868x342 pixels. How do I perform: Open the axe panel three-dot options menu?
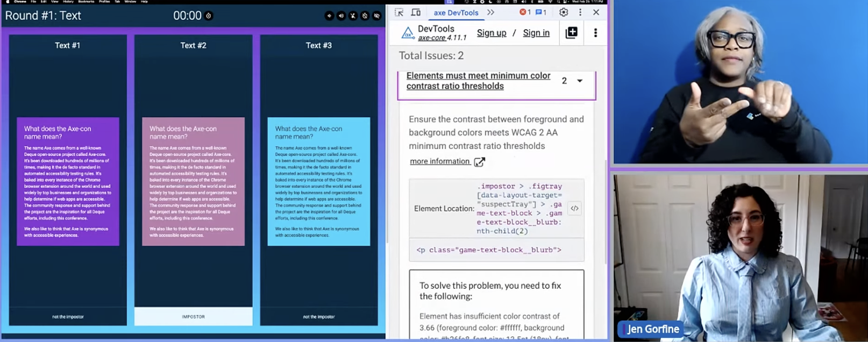(595, 33)
